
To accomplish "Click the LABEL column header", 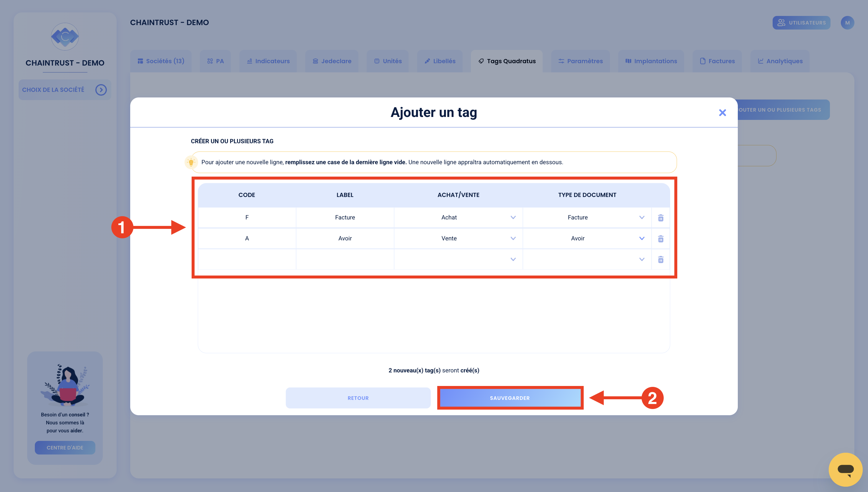I will (x=345, y=195).
